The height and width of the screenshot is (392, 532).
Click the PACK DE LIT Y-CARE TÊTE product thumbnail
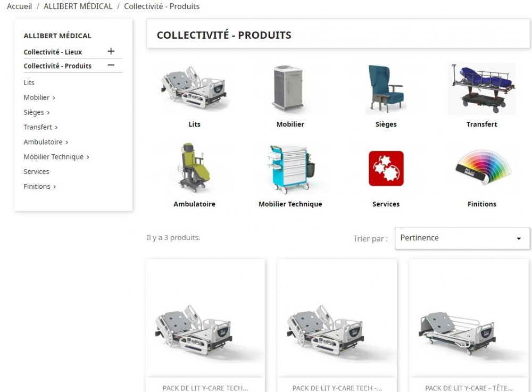click(468, 324)
